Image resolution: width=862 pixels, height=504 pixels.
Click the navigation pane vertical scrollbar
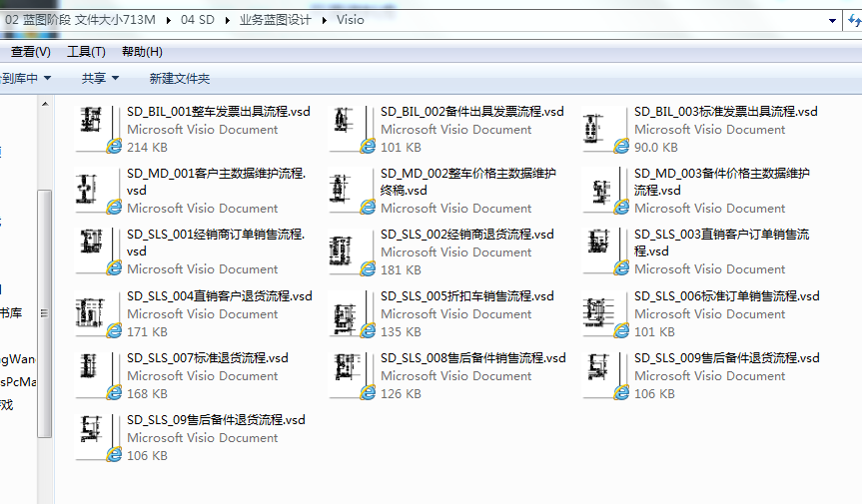[x=44, y=299]
